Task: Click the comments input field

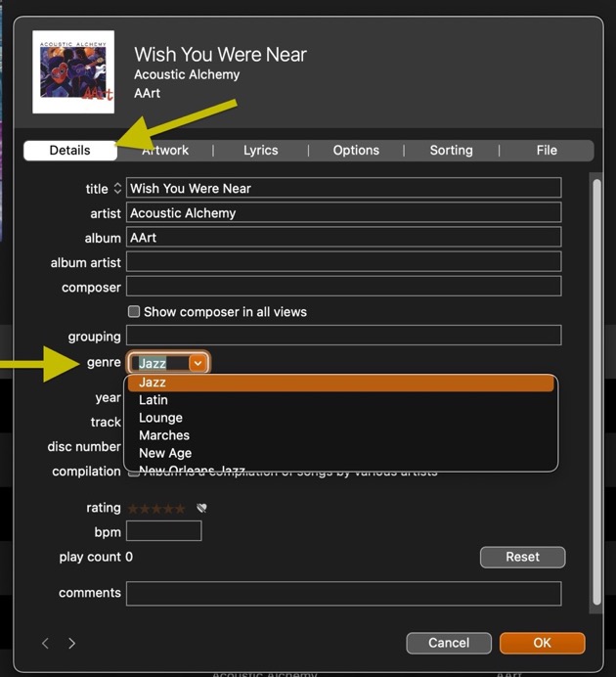Action: point(343,594)
